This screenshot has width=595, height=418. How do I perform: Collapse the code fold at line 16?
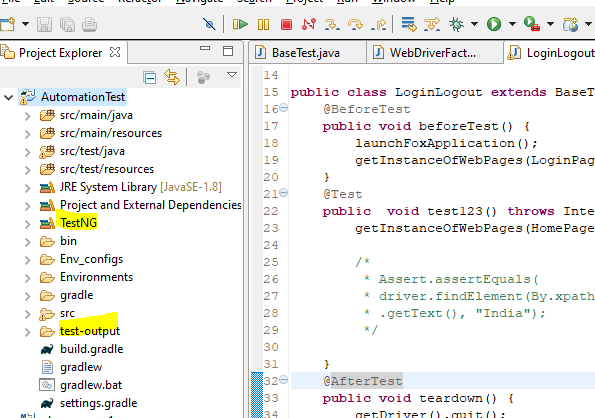tap(283, 108)
